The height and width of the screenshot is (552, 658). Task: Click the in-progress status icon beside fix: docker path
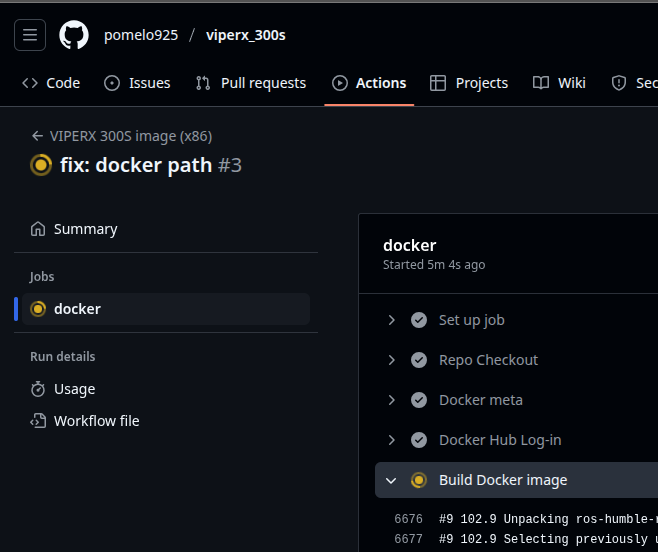pyautogui.click(x=41, y=165)
